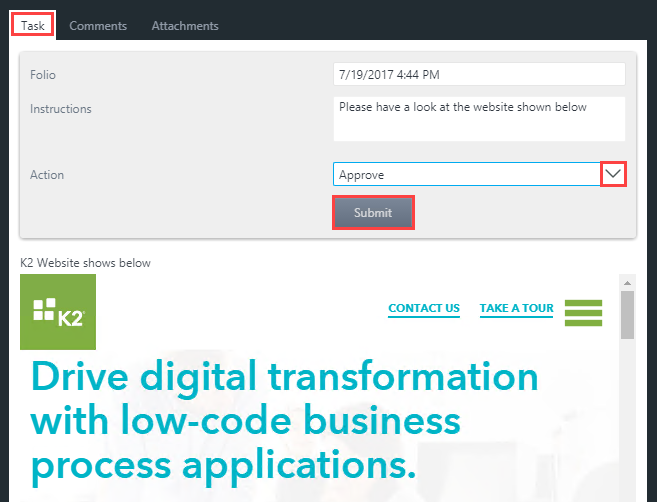Screen dimensions: 657x502
Task: Click the K2 green logo
Action: click(x=58, y=312)
